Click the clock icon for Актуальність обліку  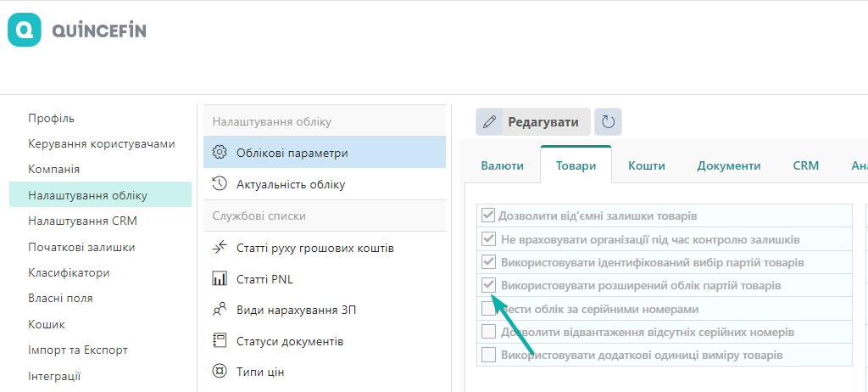220,183
